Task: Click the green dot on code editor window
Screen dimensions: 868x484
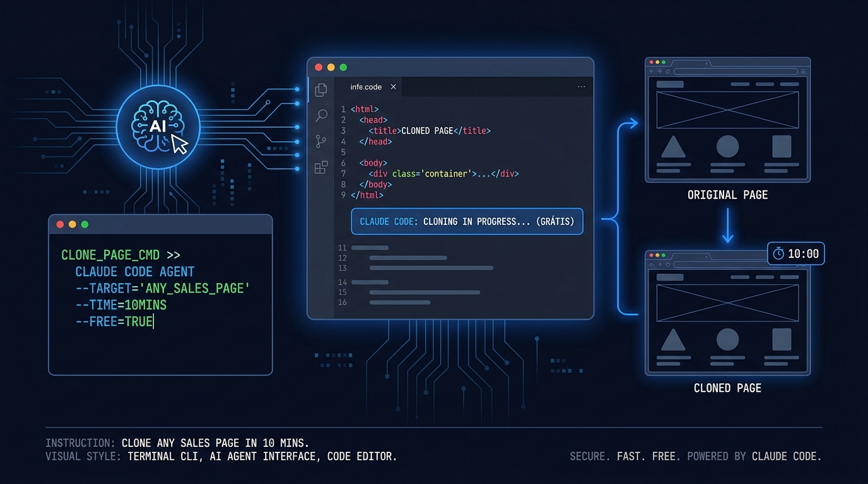Action: click(343, 67)
